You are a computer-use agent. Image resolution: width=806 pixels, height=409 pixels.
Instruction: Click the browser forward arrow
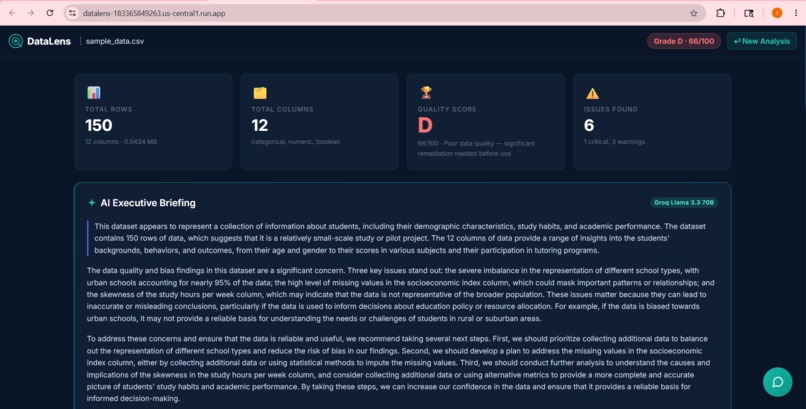[31, 13]
